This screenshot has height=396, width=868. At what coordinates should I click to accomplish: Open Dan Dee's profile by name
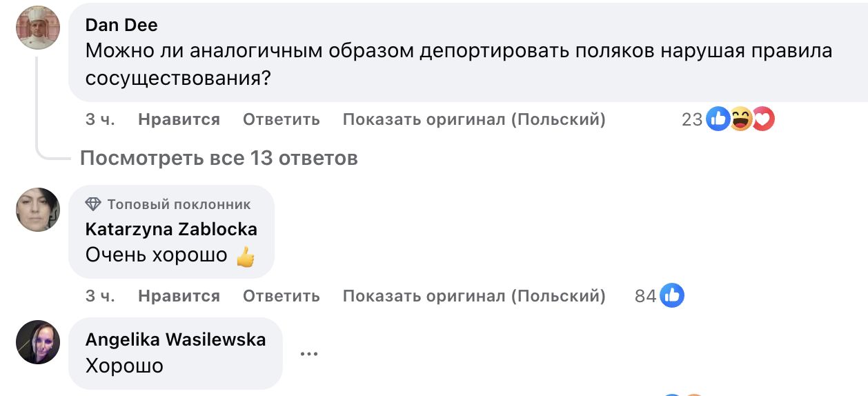tap(121, 26)
